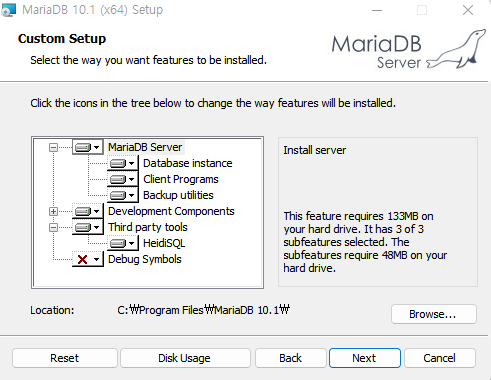
Task: Proceed with the Next button
Action: 365,358
